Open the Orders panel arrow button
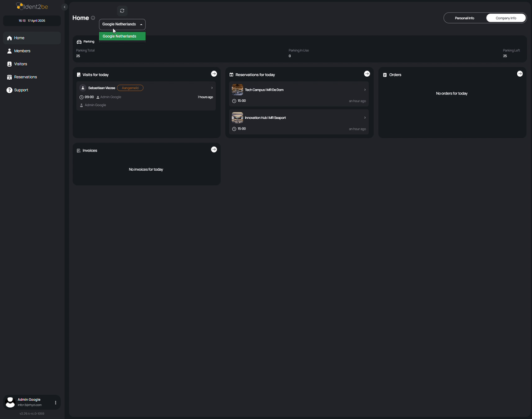Screen dimensions: 532x419 pyautogui.click(x=520, y=74)
